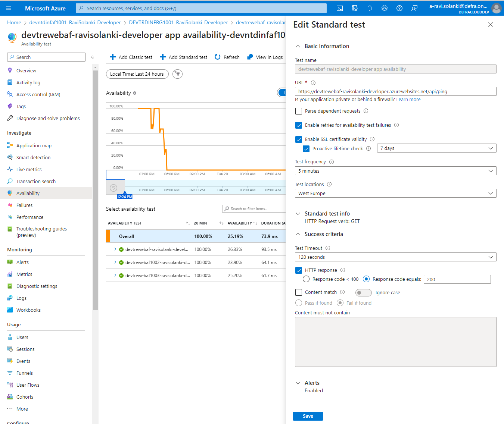The width and height of the screenshot is (504, 424).
Task: Uncheck the HTTP response checkbox
Action: coord(299,270)
